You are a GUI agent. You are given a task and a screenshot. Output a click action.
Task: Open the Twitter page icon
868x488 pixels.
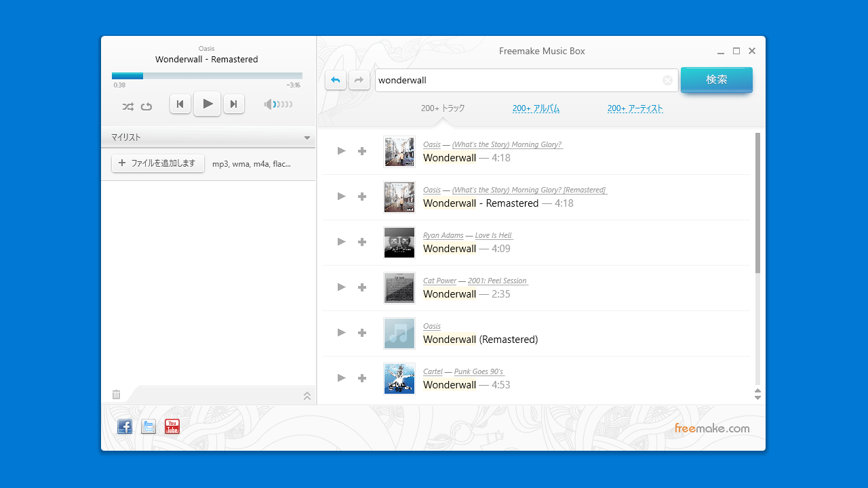[149, 426]
